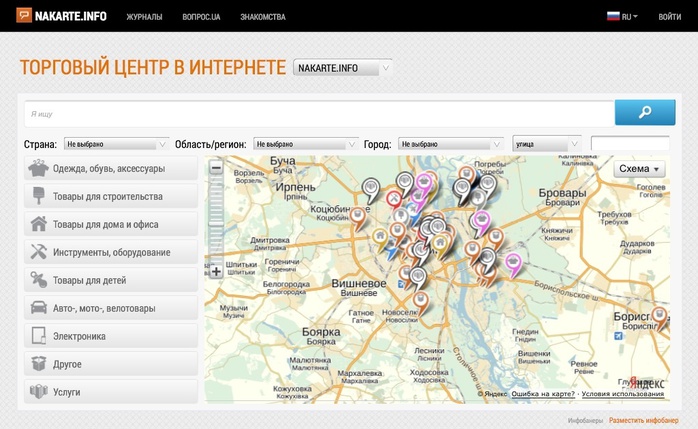698x429 pixels.
Task: Click the children's goods rattle icon
Action: click(39, 280)
